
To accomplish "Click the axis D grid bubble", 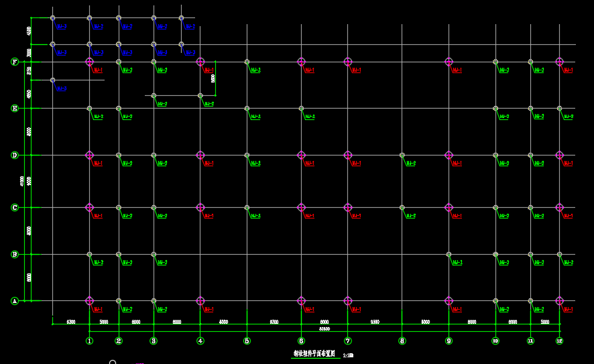I will [x=14, y=155].
